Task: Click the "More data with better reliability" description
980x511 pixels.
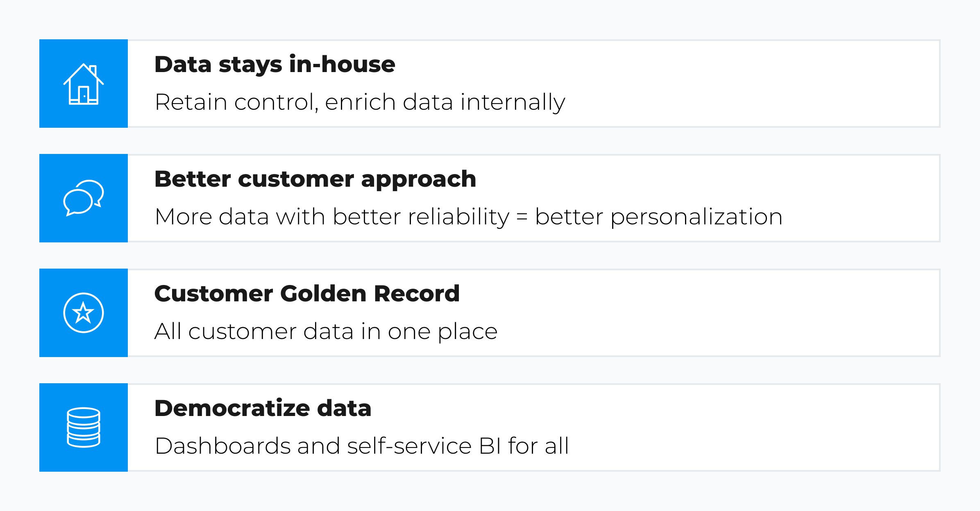Action: coord(332,217)
